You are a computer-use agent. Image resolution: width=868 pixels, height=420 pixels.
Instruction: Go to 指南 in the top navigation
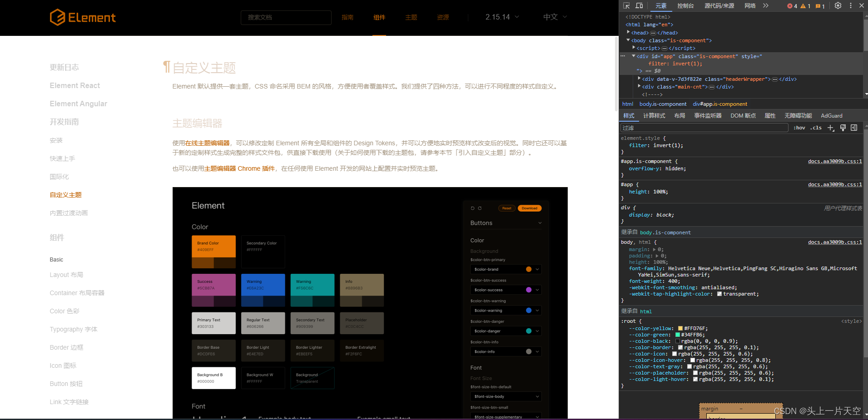pyautogui.click(x=347, y=17)
